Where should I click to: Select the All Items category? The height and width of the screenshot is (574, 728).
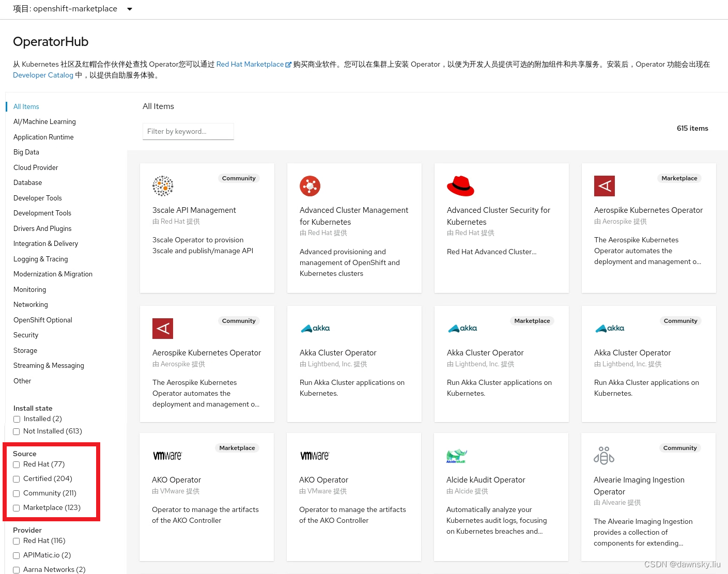26,106
